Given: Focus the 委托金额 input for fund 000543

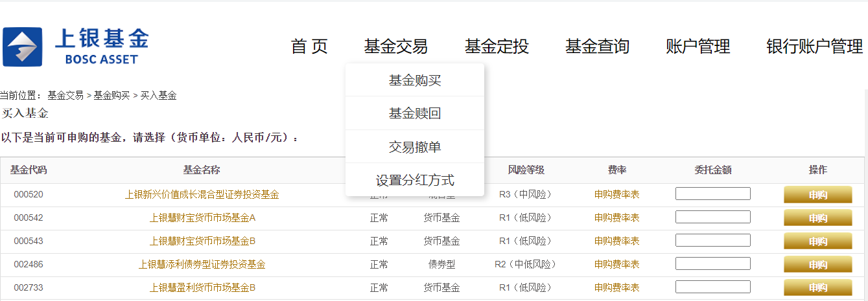Looking at the screenshot, I should click(713, 240).
